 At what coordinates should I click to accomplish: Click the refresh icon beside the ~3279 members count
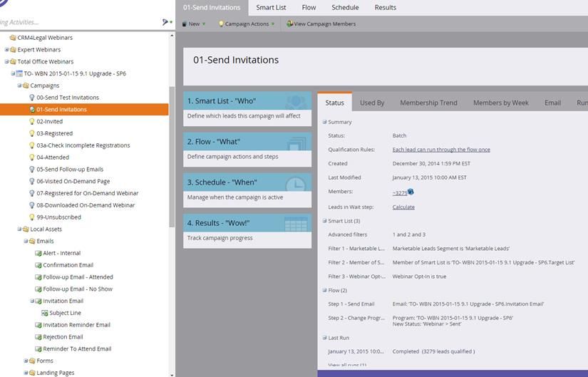(x=411, y=192)
